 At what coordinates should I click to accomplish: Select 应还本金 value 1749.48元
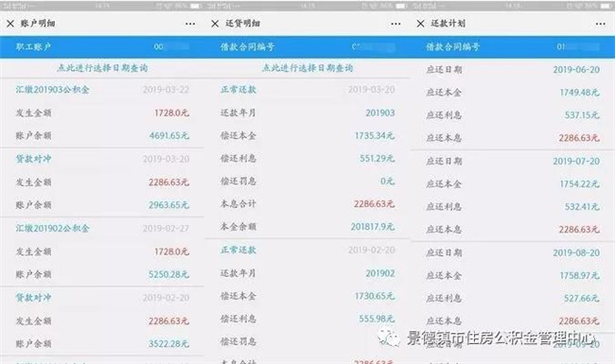pyautogui.click(x=580, y=92)
